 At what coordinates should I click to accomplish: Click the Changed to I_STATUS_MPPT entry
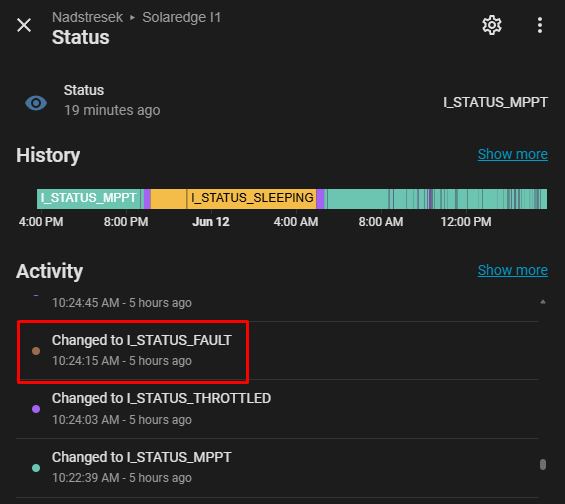click(277, 468)
